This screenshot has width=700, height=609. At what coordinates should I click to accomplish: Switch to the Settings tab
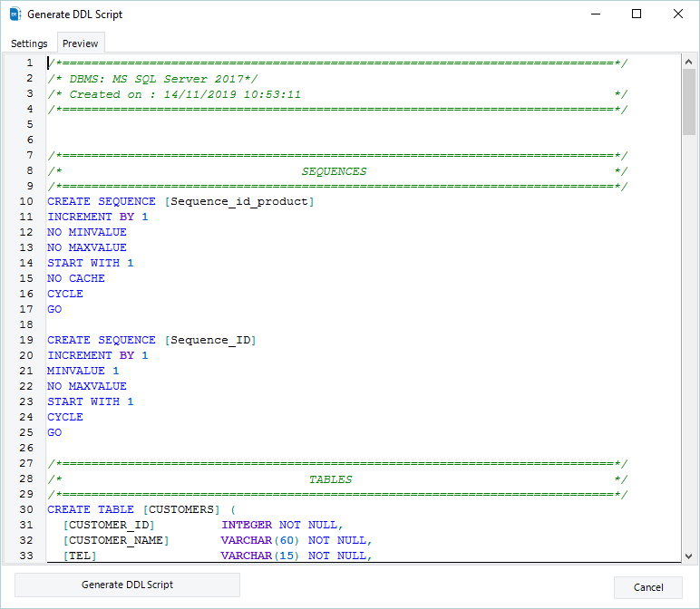point(29,43)
